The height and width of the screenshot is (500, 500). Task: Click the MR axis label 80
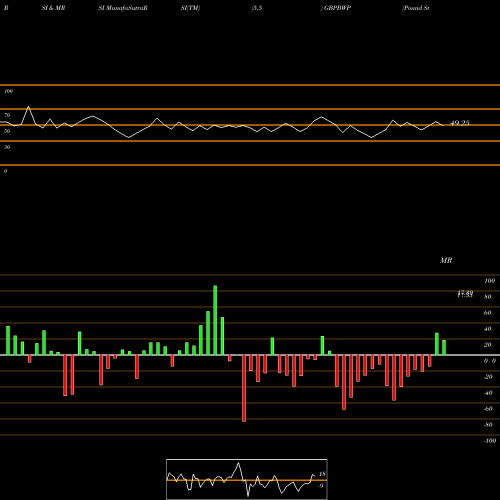488,297
